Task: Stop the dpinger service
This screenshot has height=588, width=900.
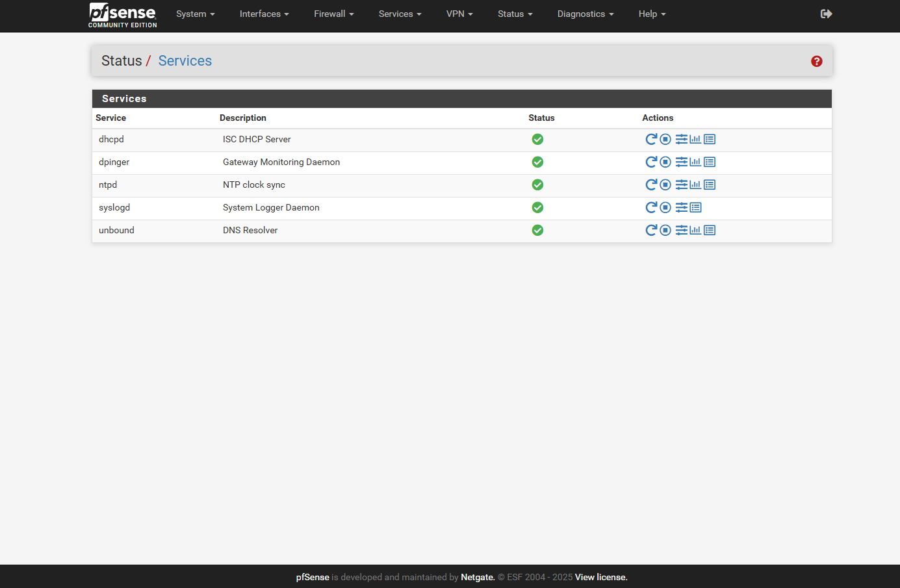Action: [x=665, y=162]
